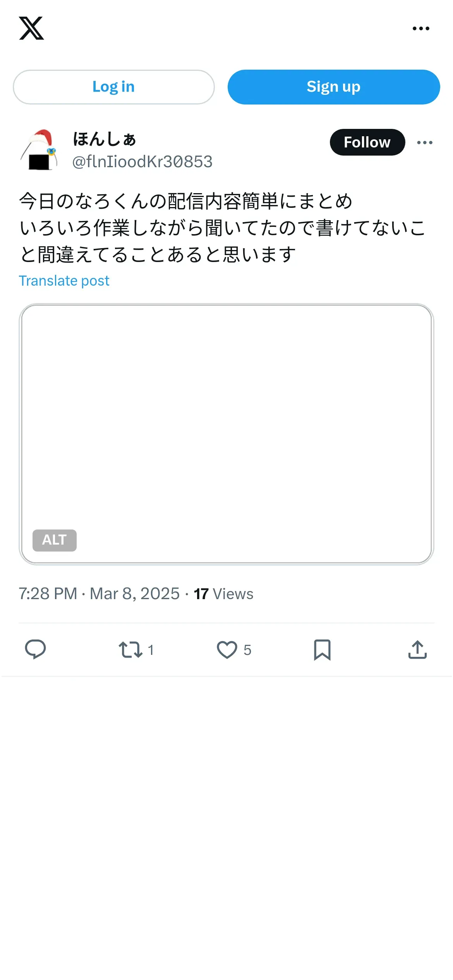Click the like count number 5
Screen dimensions: 453x980
[247, 650]
